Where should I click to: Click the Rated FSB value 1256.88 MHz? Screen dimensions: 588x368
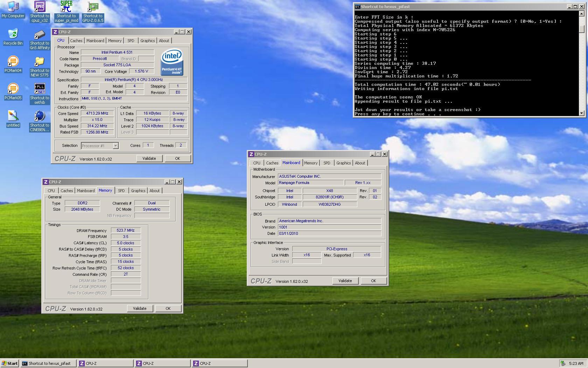(x=97, y=132)
